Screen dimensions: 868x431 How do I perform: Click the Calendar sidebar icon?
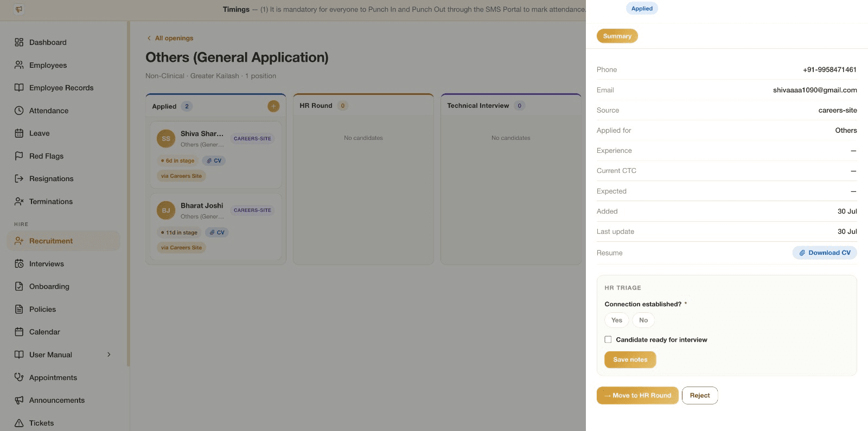[19, 332]
